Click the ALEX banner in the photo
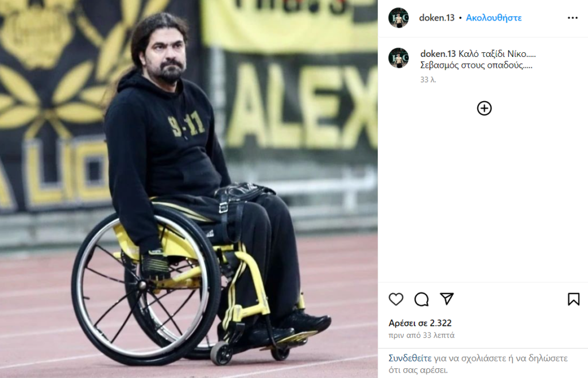 301,106
